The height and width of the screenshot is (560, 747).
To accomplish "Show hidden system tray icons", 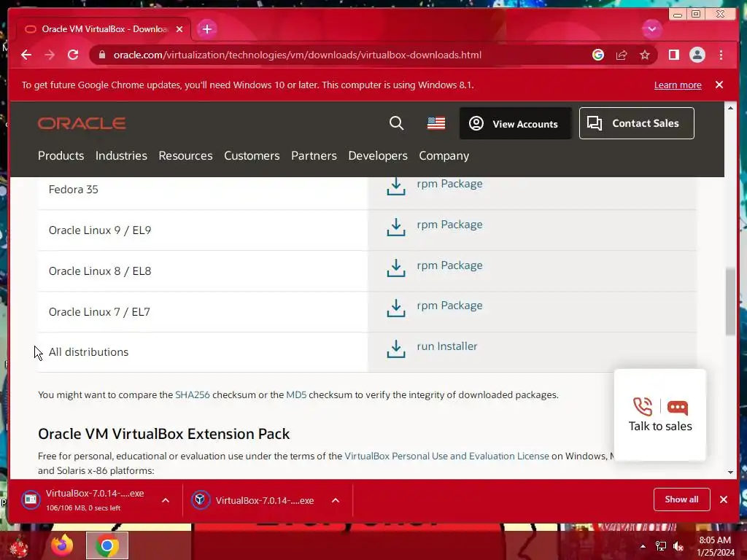I will click(x=643, y=546).
